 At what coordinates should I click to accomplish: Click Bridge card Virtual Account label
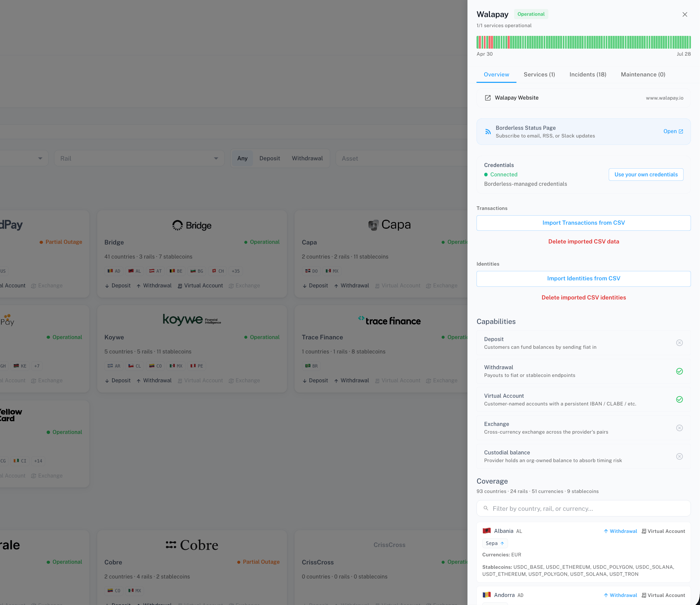pyautogui.click(x=200, y=286)
